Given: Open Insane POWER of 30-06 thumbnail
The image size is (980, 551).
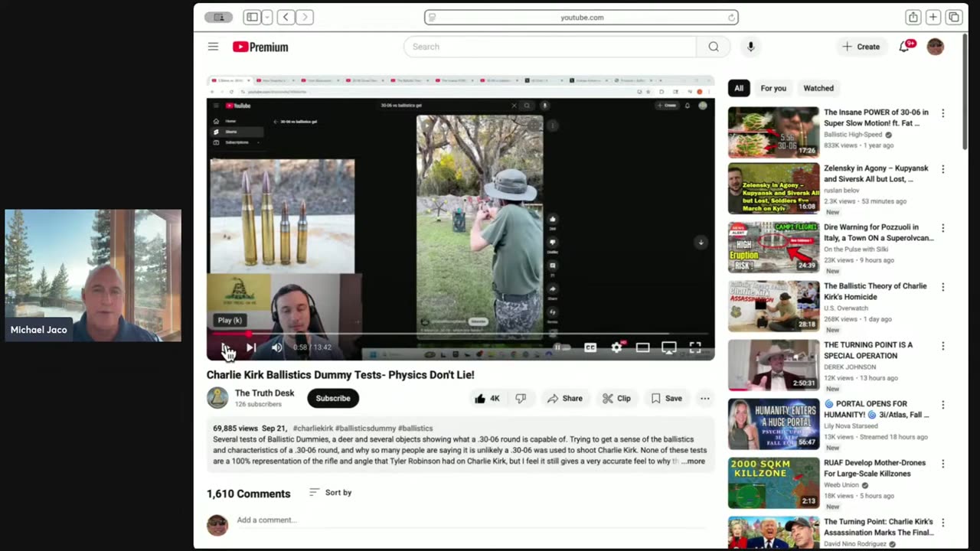Looking at the screenshot, I should (x=773, y=132).
